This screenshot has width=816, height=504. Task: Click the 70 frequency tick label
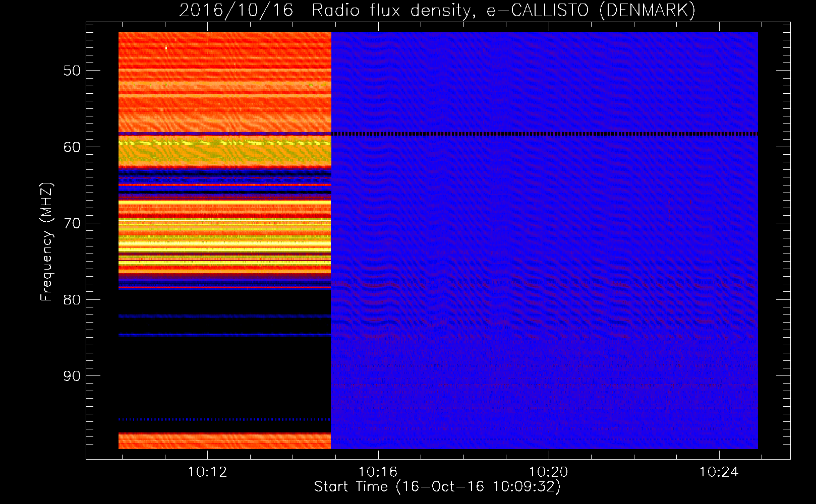click(x=72, y=223)
